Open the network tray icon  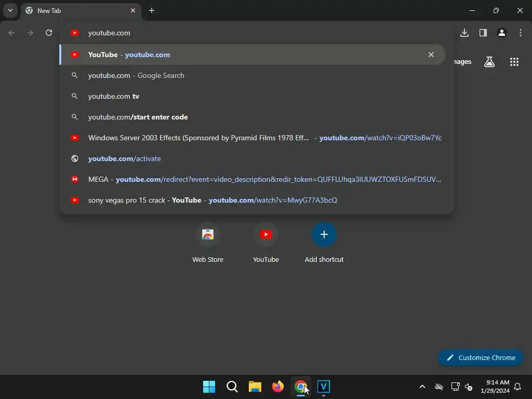pyautogui.click(x=455, y=387)
